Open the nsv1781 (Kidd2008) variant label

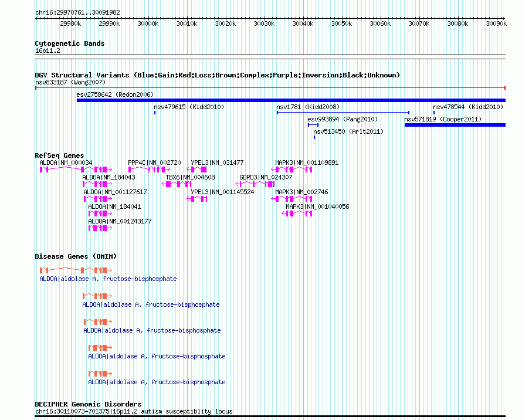click(308, 107)
